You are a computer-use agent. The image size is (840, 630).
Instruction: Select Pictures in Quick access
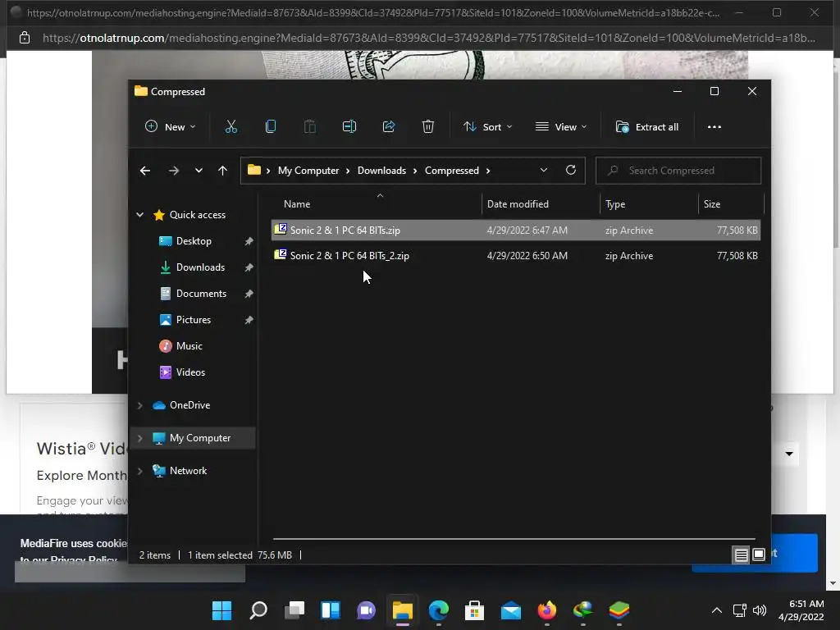194,320
